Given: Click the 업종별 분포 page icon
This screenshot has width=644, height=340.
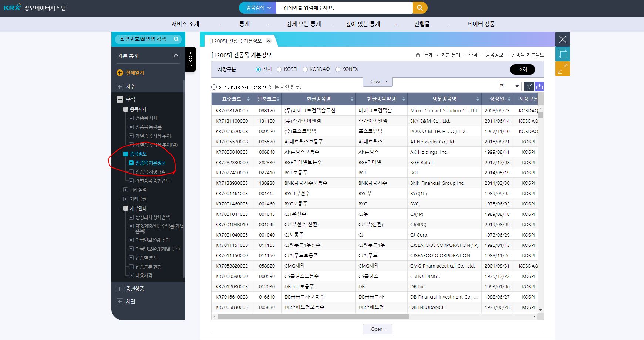Looking at the screenshot, I should [x=131, y=258].
